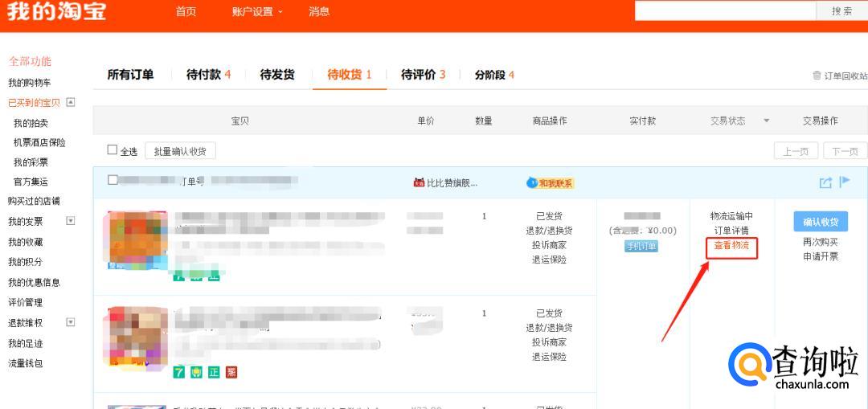Screen dimensions: 868x409
Task: Expand the 退款维权 sidebar section
Action: coord(70,322)
